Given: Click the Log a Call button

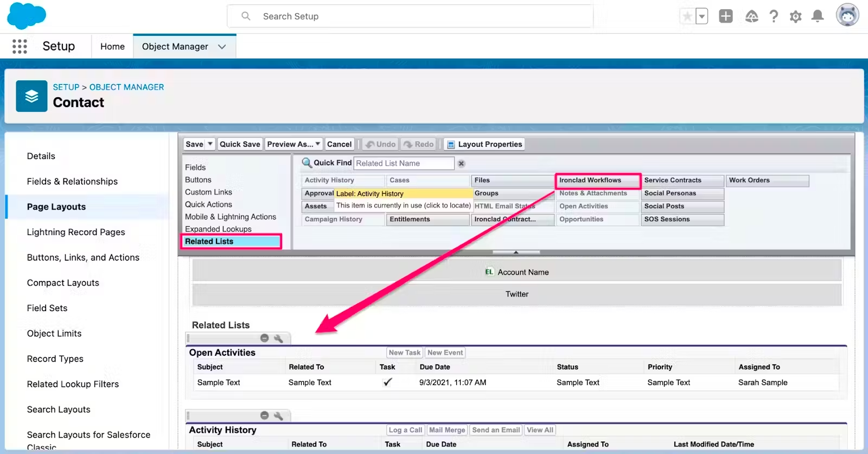Looking at the screenshot, I should [x=405, y=430].
